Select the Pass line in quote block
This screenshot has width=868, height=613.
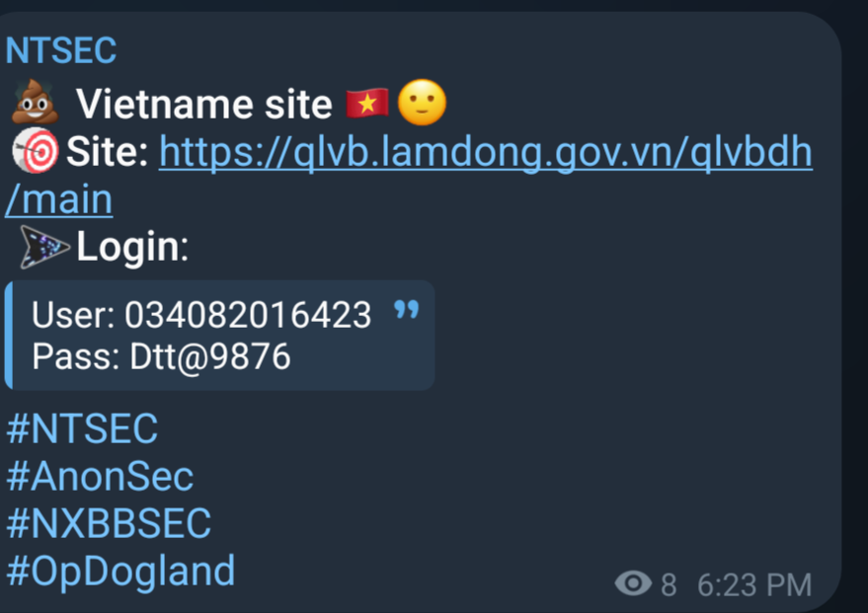[x=161, y=356]
